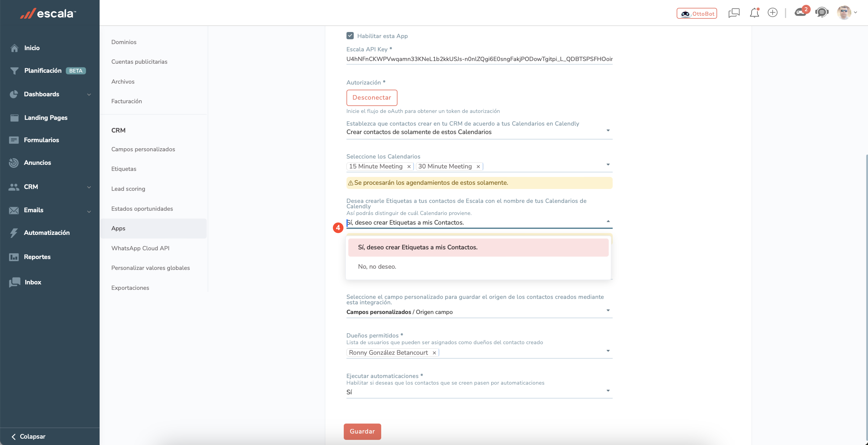Open Inicio home icon

click(x=14, y=48)
